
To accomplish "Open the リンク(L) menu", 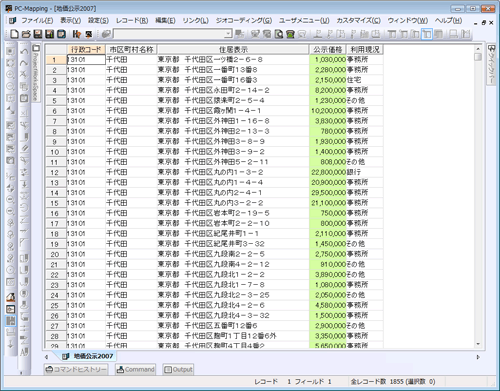I will tap(195, 21).
